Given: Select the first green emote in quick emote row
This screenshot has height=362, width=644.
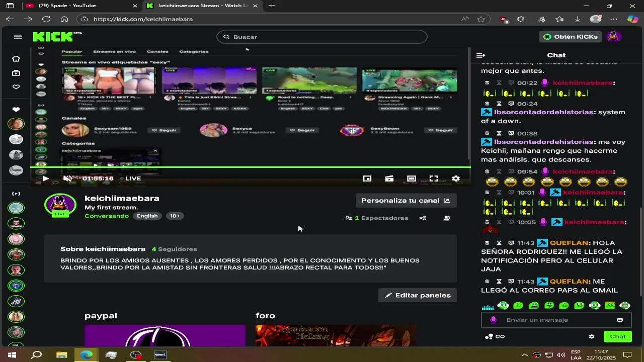Looking at the screenshot, I should click(503, 305).
